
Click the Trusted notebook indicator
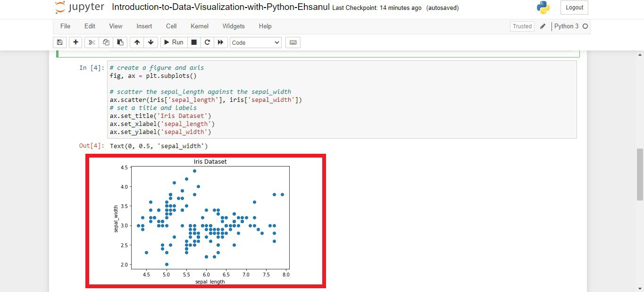[x=522, y=26]
